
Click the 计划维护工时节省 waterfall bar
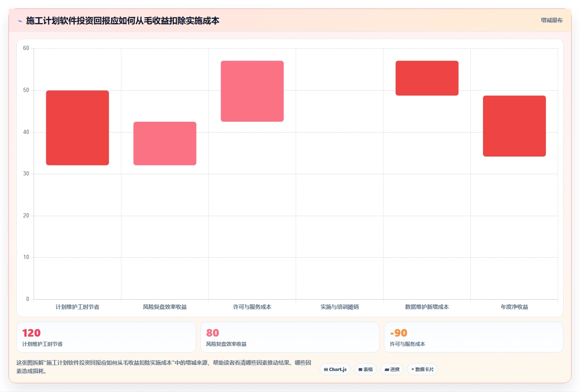(77, 128)
